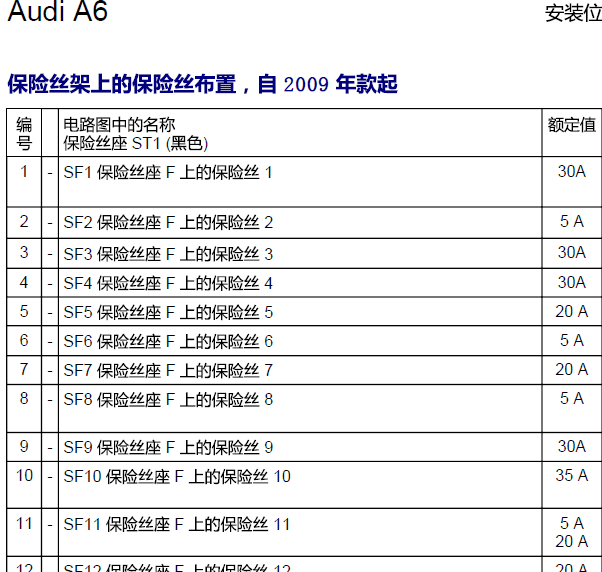Image resolution: width=602 pixels, height=572 pixels.
Task: Click number 10 in the 编号 column
Action: [x=24, y=476]
